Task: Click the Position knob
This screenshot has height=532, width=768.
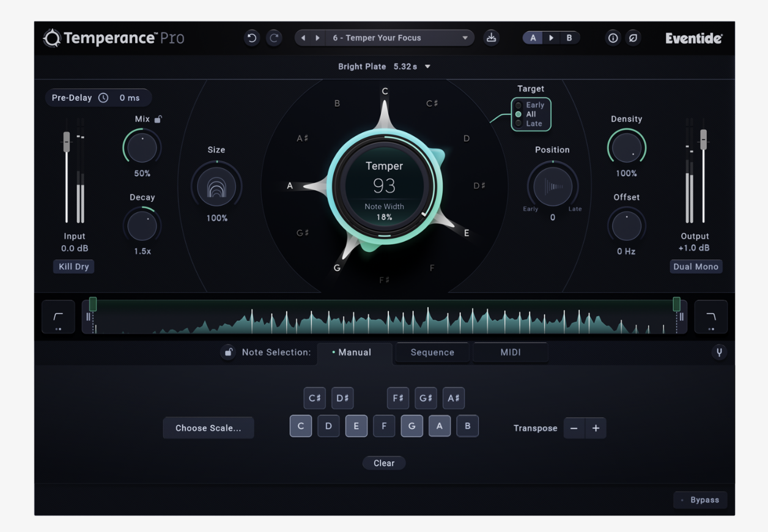Action: 553,187
